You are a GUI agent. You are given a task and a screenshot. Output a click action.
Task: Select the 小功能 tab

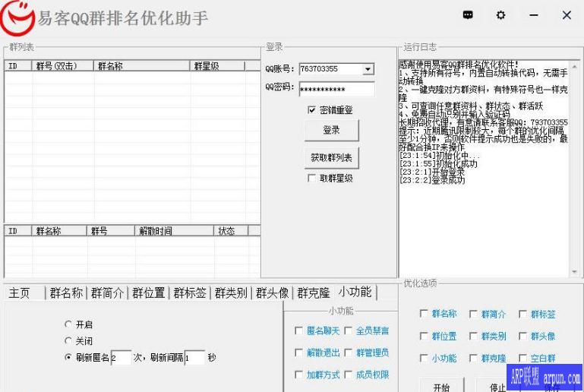click(x=355, y=292)
